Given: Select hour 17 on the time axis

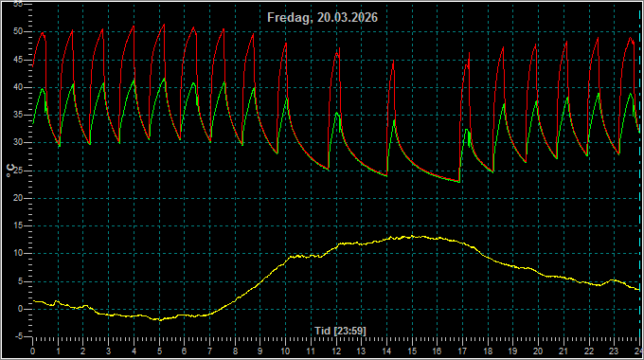Looking at the screenshot, I should (x=462, y=351).
